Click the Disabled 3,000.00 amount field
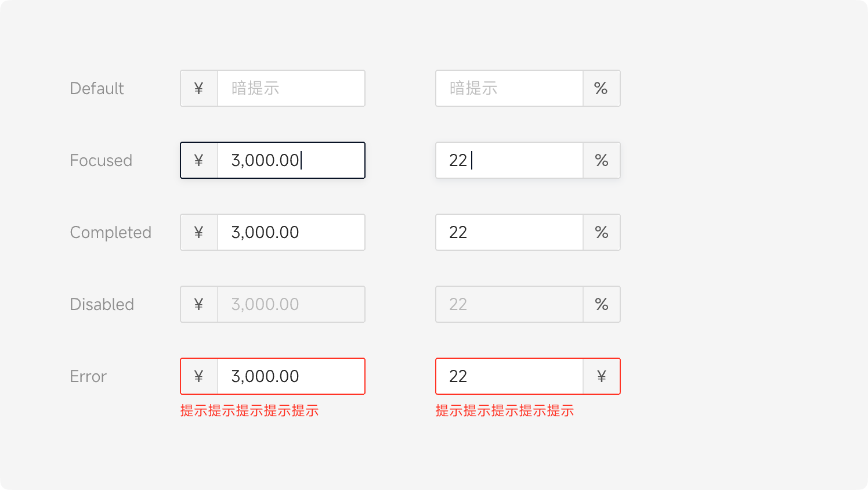Viewport: 868px width, 490px height. (x=291, y=304)
